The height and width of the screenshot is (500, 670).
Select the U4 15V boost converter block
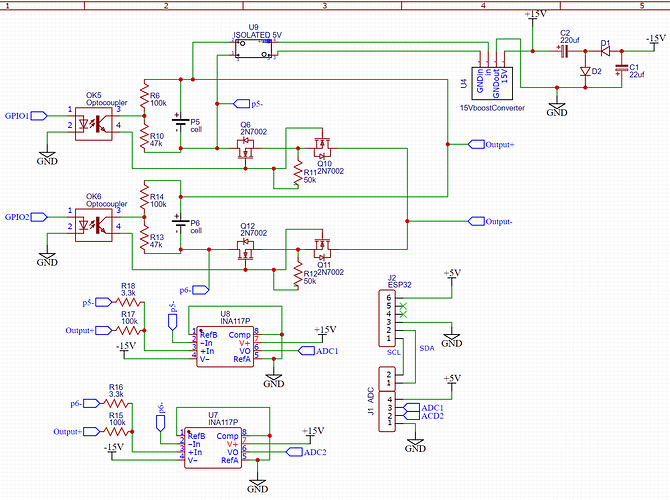point(492,83)
